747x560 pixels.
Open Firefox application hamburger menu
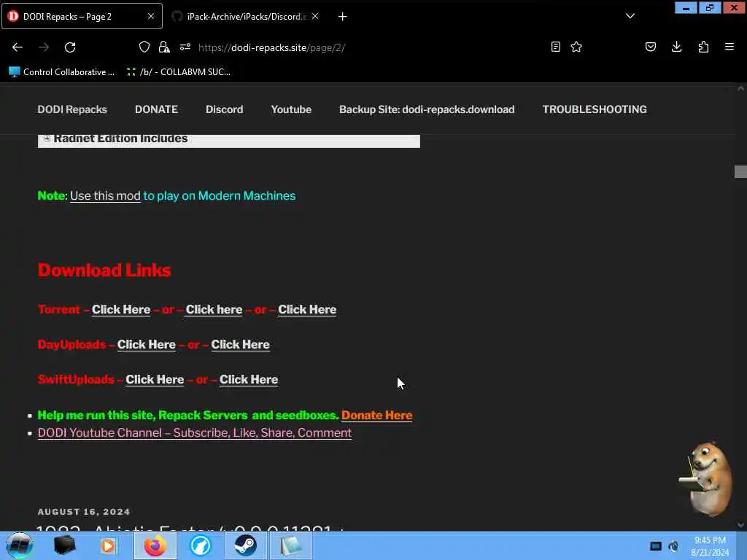[x=729, y=47]
